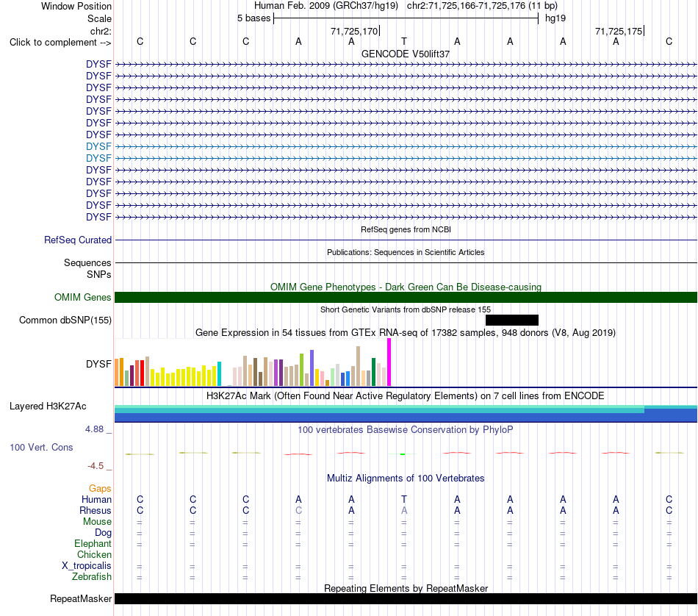The height and width of the screenshot is (616, 698).
Task: Click the dark green OMIM Genes bar
Action: tap(406, 298)
